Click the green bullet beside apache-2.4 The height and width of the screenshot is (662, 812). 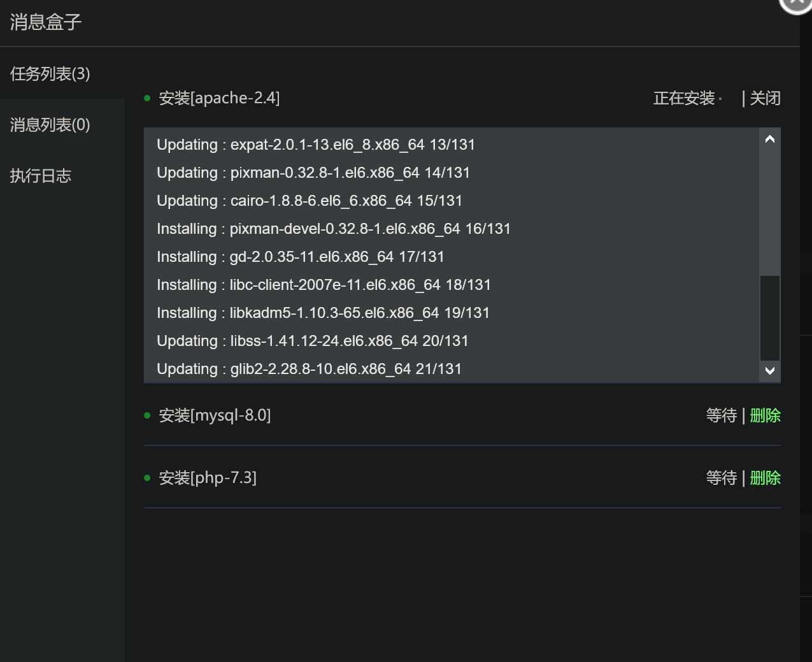147,98
